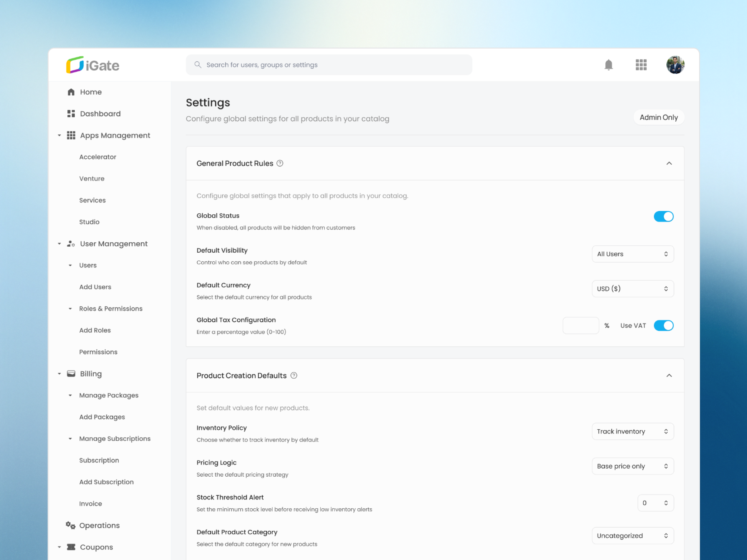Open the General Product Rules help icon
Image resolution: width=747 pixels, height=560 pixels.
pos(280,163)
